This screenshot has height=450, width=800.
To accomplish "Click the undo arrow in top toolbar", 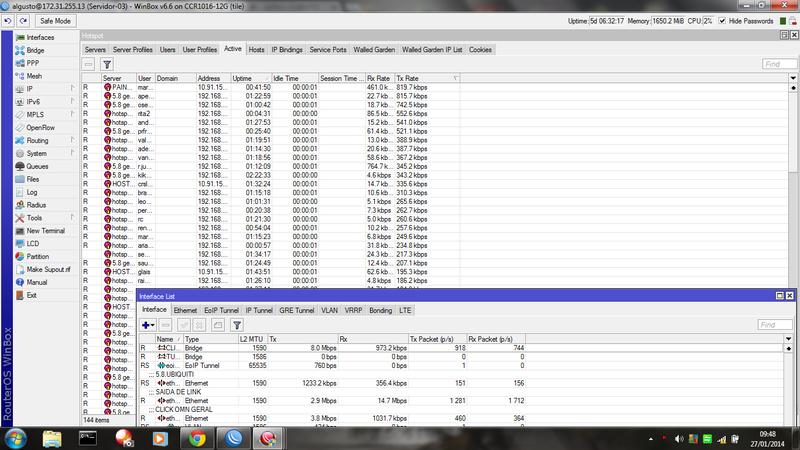I will tap(8, 21).
